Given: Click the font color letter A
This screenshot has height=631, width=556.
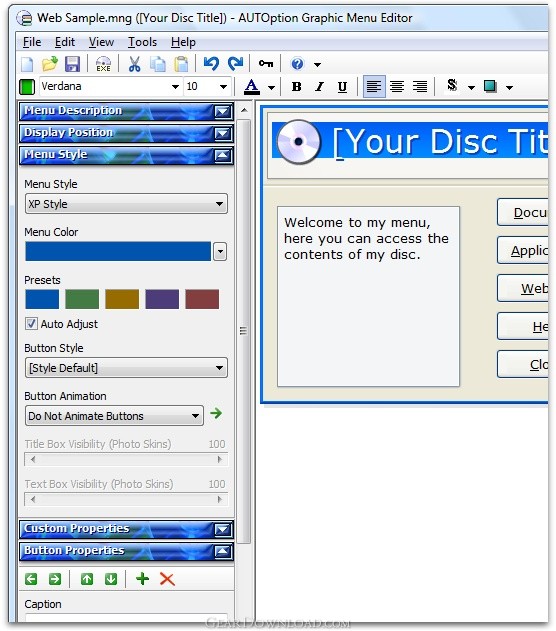Looking at the screenshot, I should pos(252,87).
